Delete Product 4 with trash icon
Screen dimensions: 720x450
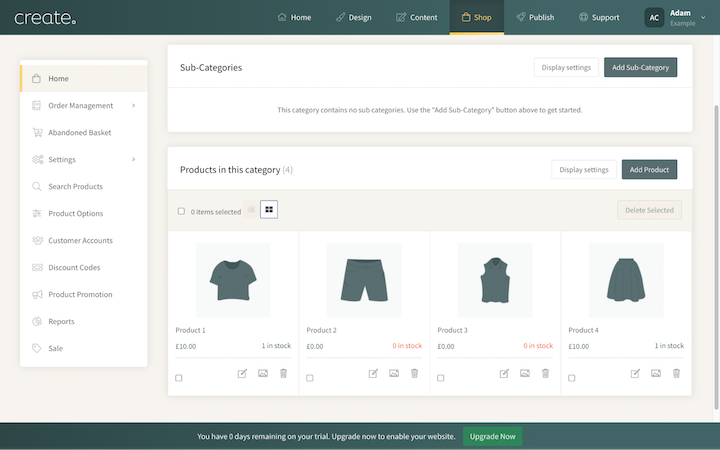point(676,373)
